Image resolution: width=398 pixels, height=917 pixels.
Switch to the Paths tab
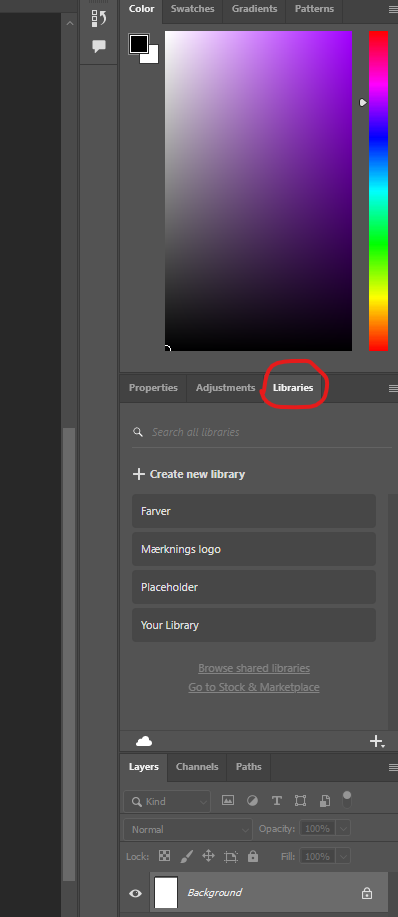tap(248, 767)
